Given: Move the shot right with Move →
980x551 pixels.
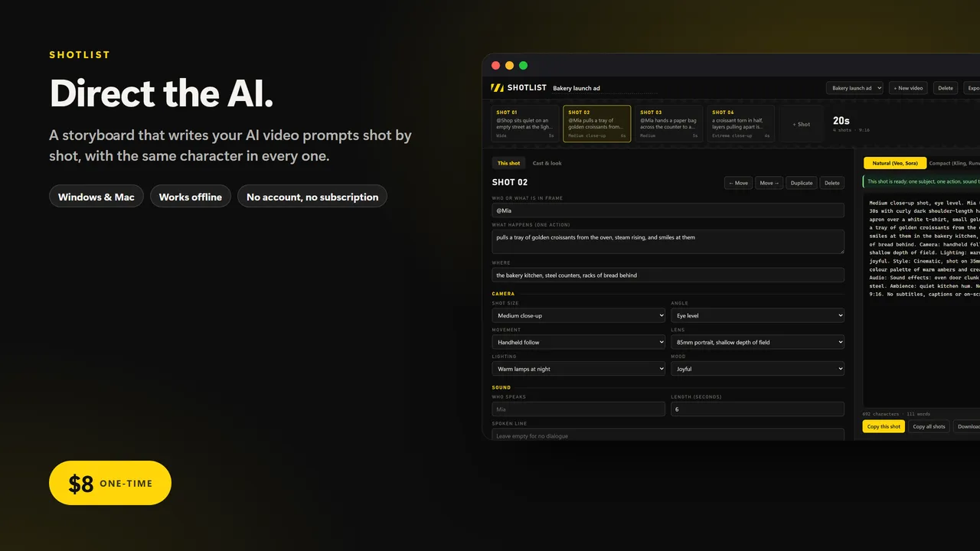Looking at the screenshot, I should [769, 183].
